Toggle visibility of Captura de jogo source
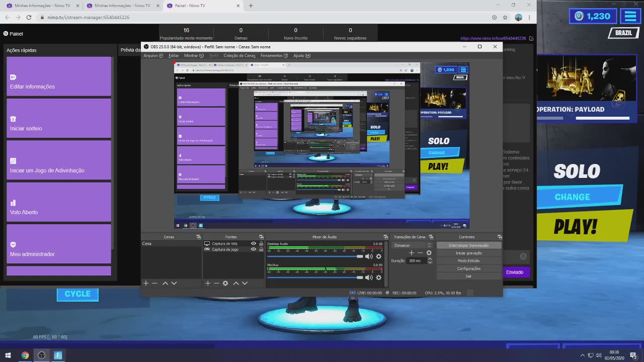The image size is (644, 362). coord(254,249)
